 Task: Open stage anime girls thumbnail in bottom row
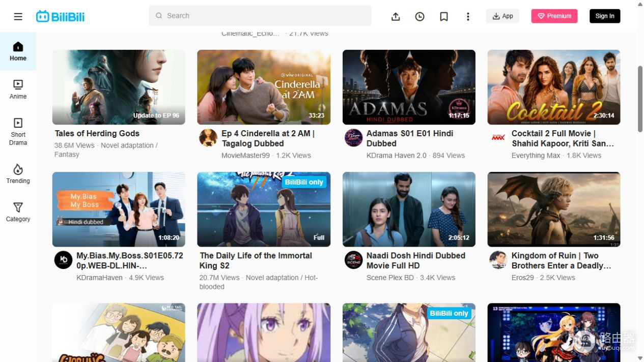click(x=554, y=333)
